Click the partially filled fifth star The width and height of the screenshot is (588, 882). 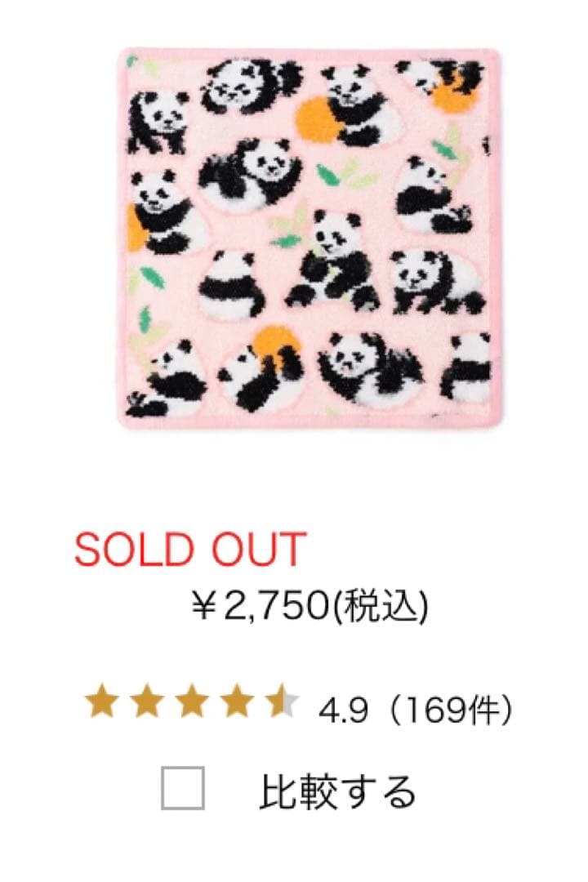coord(282,701)
